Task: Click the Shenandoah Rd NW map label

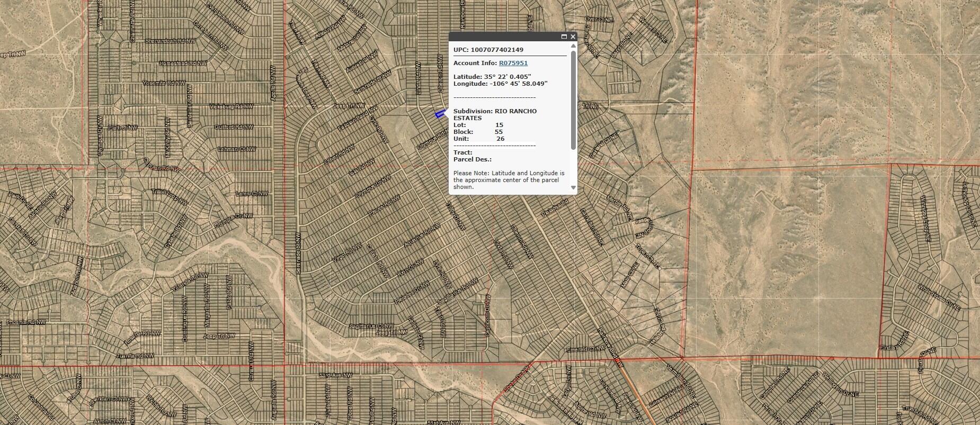Action: pos(170,41)
